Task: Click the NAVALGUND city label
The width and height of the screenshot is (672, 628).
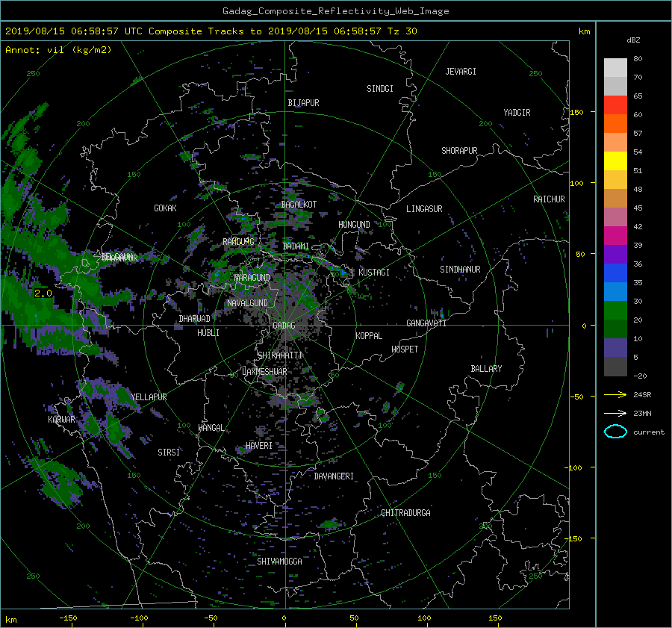Action: pyautogui.click(x=247, y=303)
